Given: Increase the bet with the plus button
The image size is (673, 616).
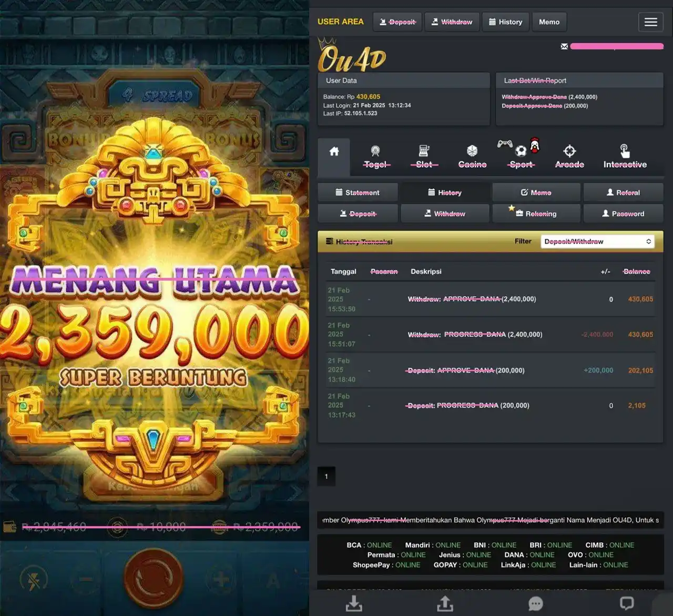Looking at the screenshot, I should 221,580.
